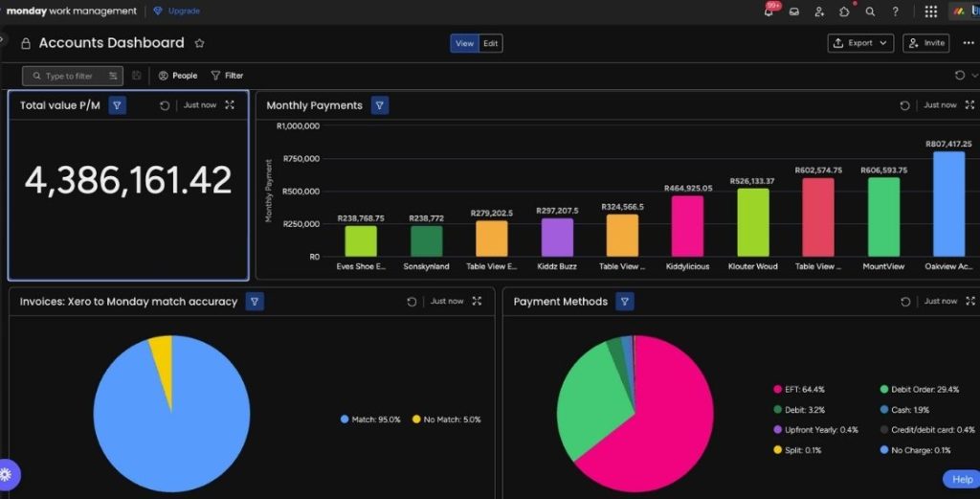Screen dimensions: 980x499
Task: Switch dashboard to Edit mode
Action: (490, 43)
